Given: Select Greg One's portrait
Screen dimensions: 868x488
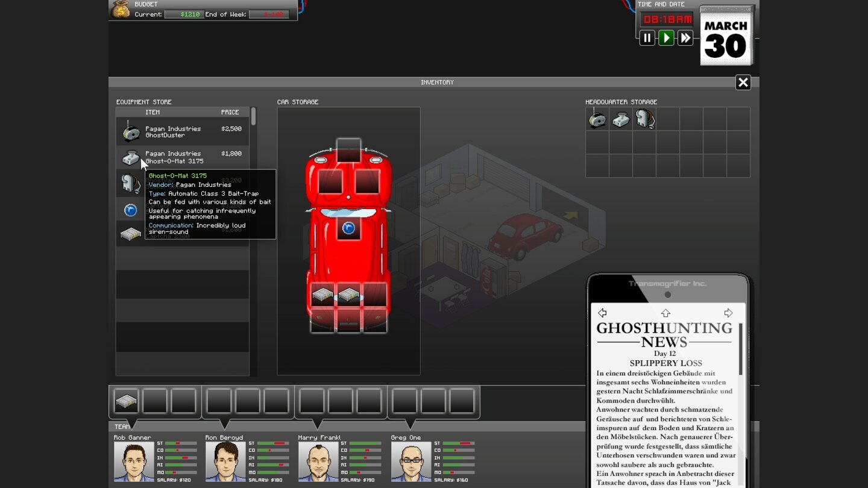Looking at the screenshot, I should tap(411, 461).
